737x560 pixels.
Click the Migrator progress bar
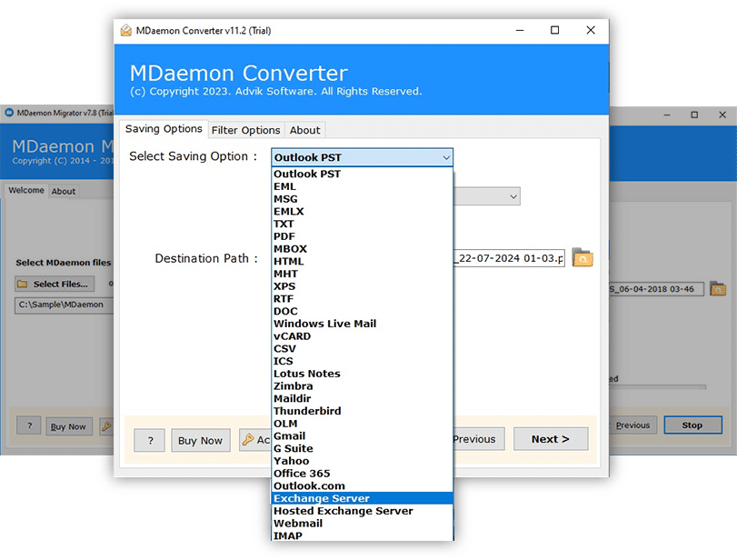click(658, 387)
